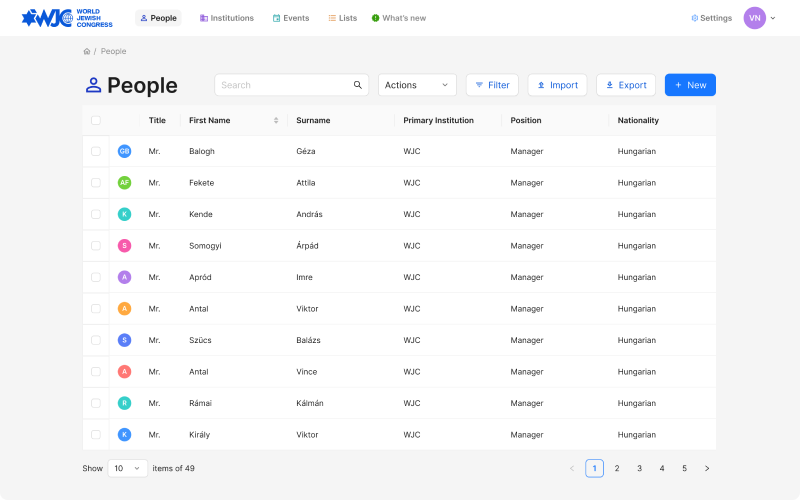This screenshot has height=500, width=800.
Task: Click the magnifier icon in the search box
Action: (x=358, y=85)
